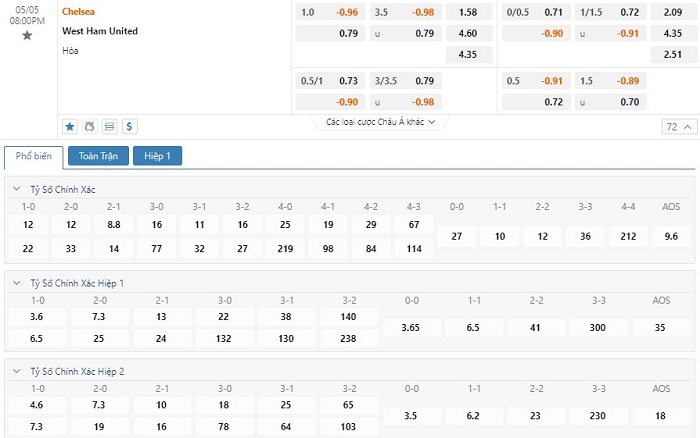Click the gray favorite star under match time

tap(27, 36)
